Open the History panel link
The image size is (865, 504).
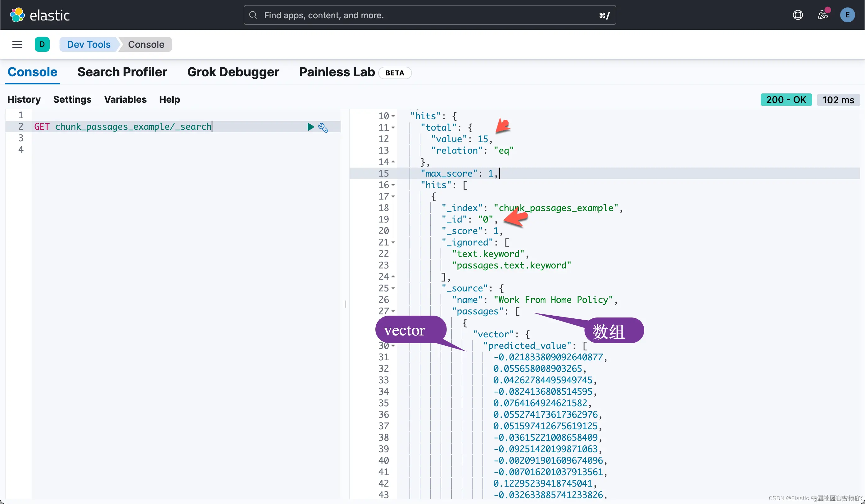click(x=24, y=100)
